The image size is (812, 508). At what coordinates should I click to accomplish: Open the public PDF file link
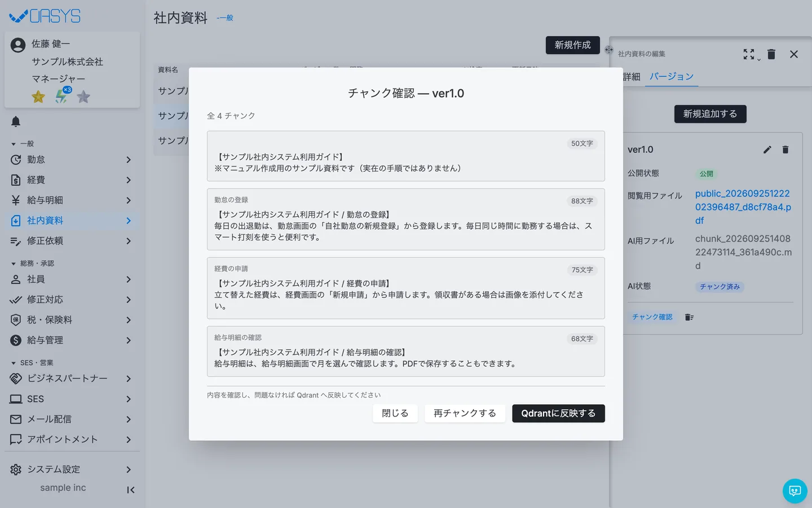coord(743,207)
